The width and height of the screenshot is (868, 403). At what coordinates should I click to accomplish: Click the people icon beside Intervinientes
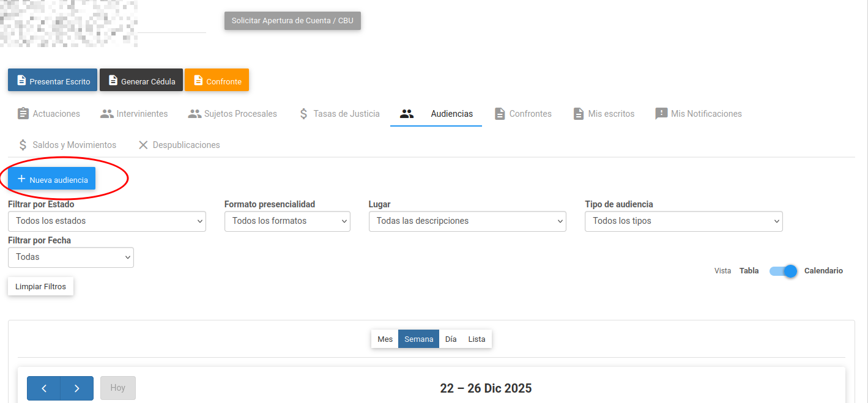[x=107, y=114]
